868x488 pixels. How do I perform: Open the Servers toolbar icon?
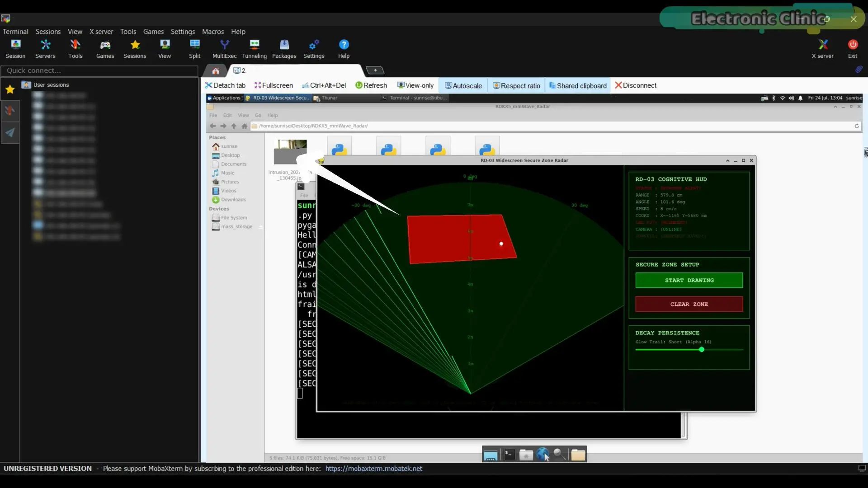click(x=45, y=49)
